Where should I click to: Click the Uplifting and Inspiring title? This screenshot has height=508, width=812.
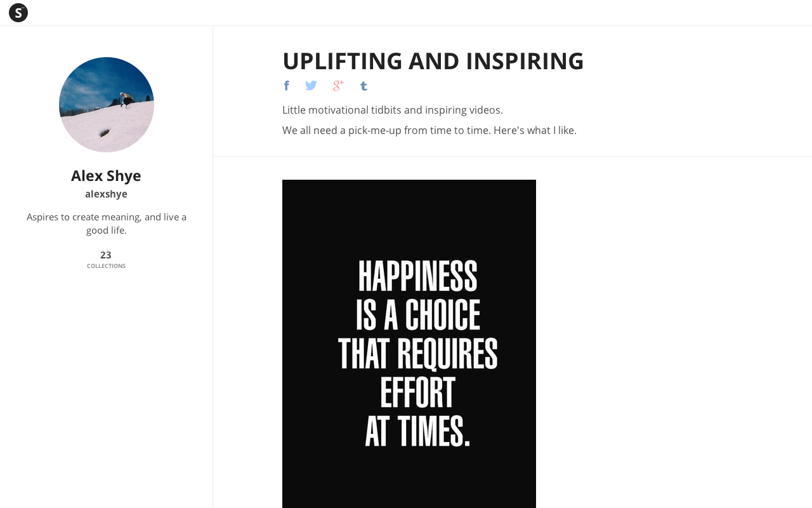click(x=433, y=61)
